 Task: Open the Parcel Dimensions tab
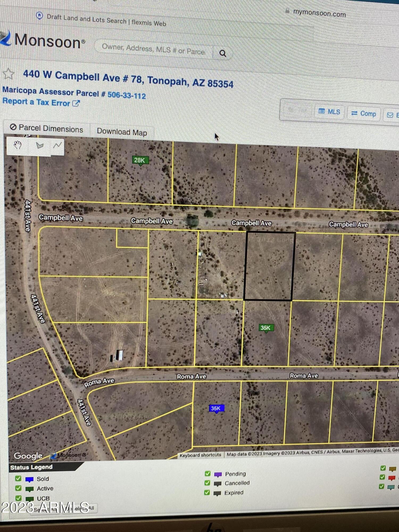coord(47,128)
